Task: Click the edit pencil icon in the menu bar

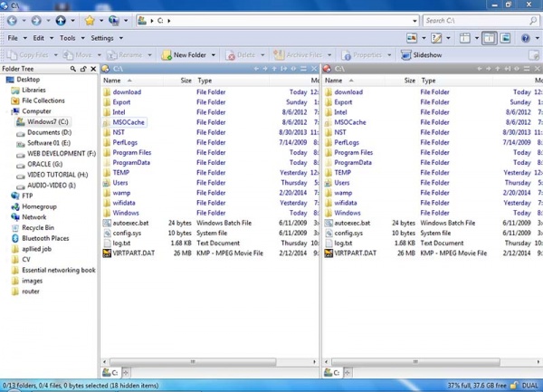Action: [436, 38]
